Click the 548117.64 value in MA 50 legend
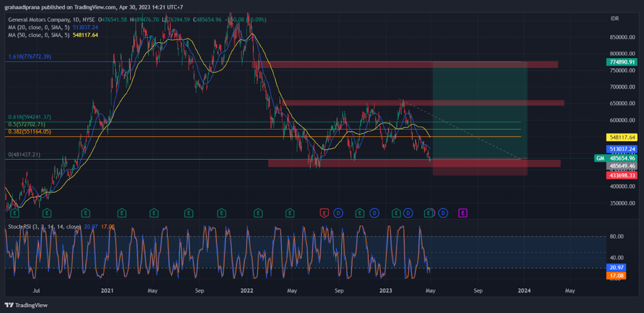 pos(86,35)
